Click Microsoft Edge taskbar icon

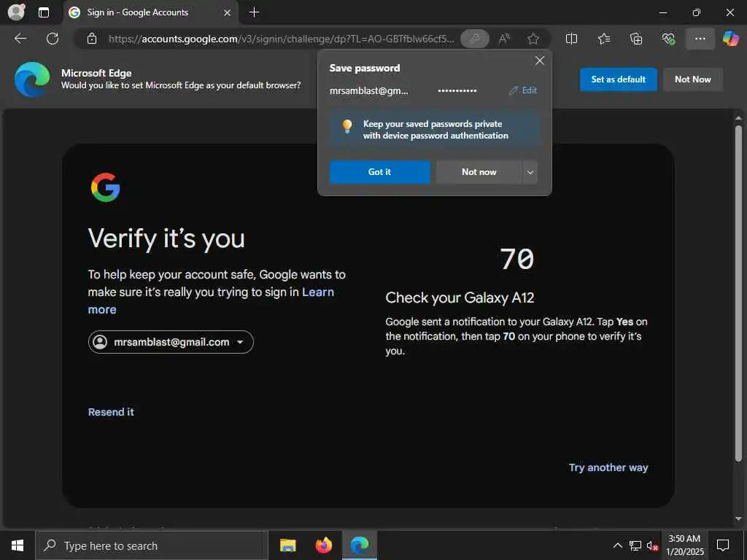pyautogui.click(x=360, y=545)
